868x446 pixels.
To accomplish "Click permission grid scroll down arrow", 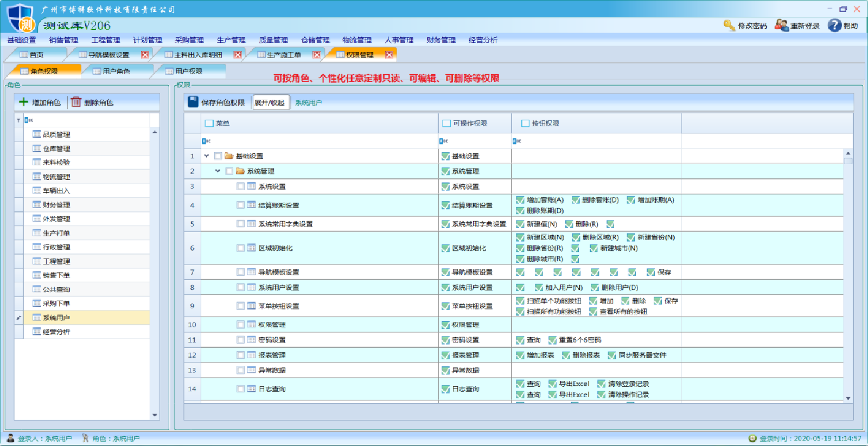I will 848,398.
